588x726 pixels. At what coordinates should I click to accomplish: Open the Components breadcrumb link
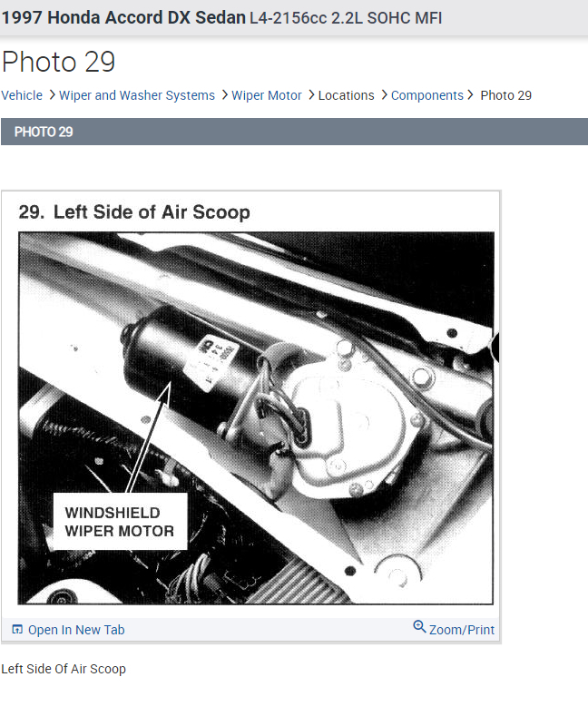pos(427,95)
